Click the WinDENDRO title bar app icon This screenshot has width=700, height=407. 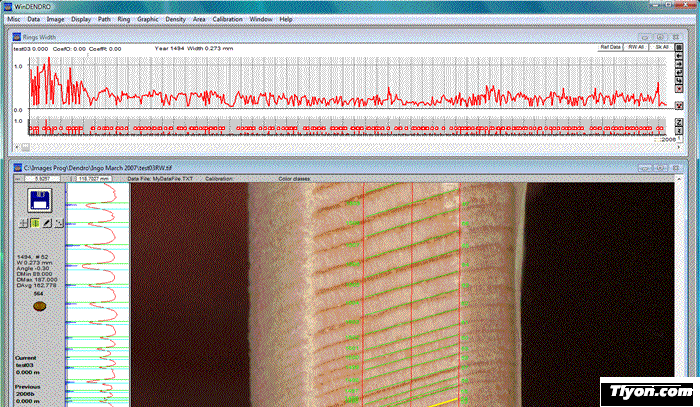coord(8,7)
